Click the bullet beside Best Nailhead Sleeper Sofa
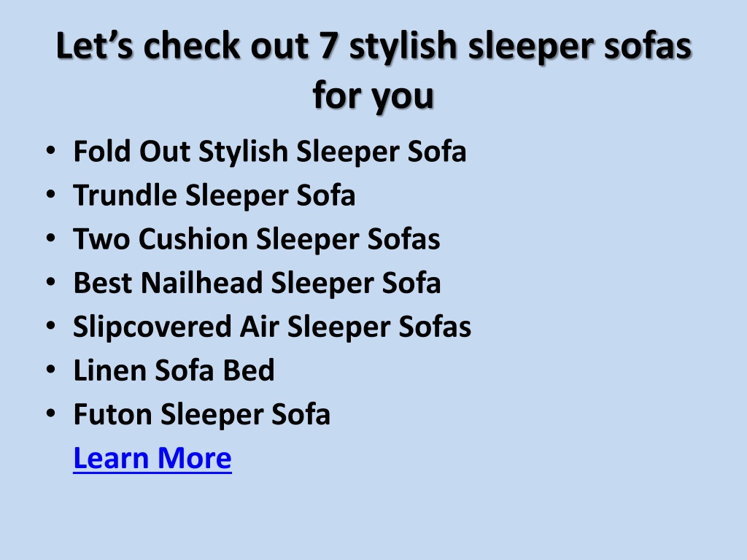 51,282
